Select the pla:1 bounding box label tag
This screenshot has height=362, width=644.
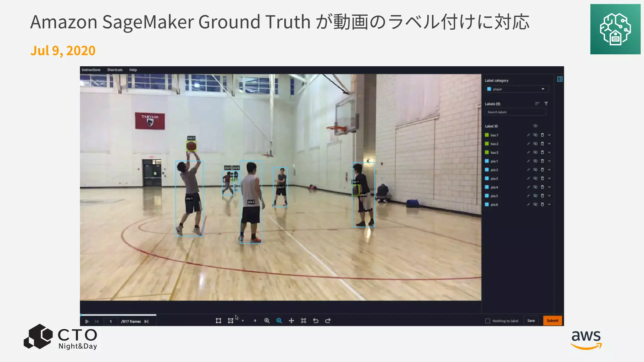point(189,199)
